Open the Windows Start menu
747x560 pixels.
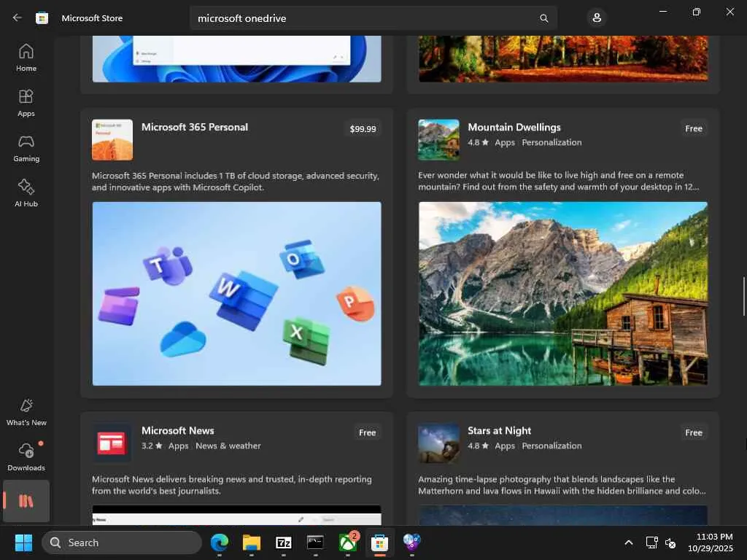coord(23,542)
